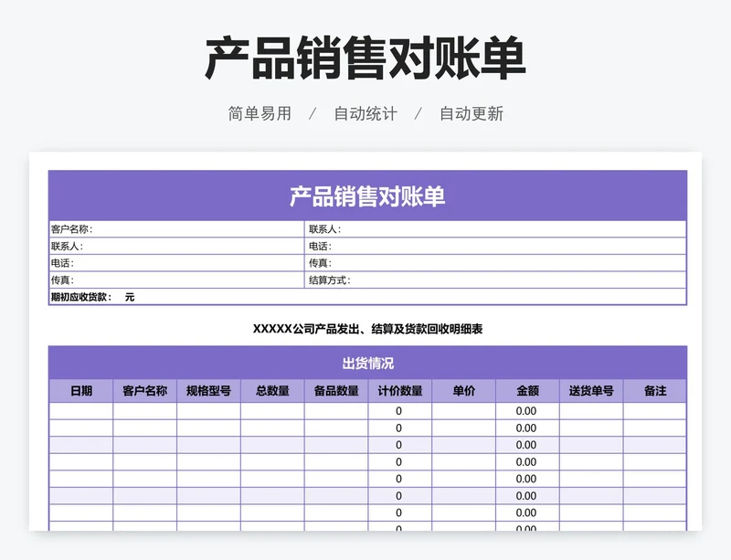Click the XXXXX公司产品发出 subtitle text

pyautogui.click(x=366, y=329)
